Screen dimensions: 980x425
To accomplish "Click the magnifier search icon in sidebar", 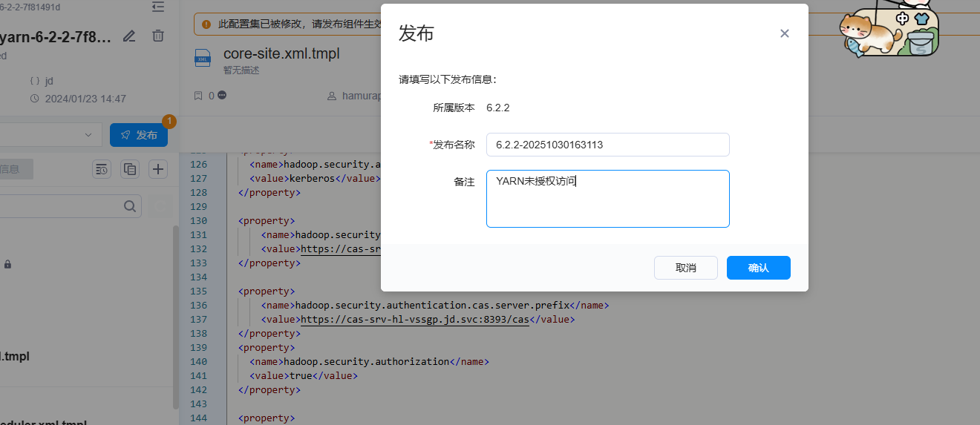I will point(129,206).
